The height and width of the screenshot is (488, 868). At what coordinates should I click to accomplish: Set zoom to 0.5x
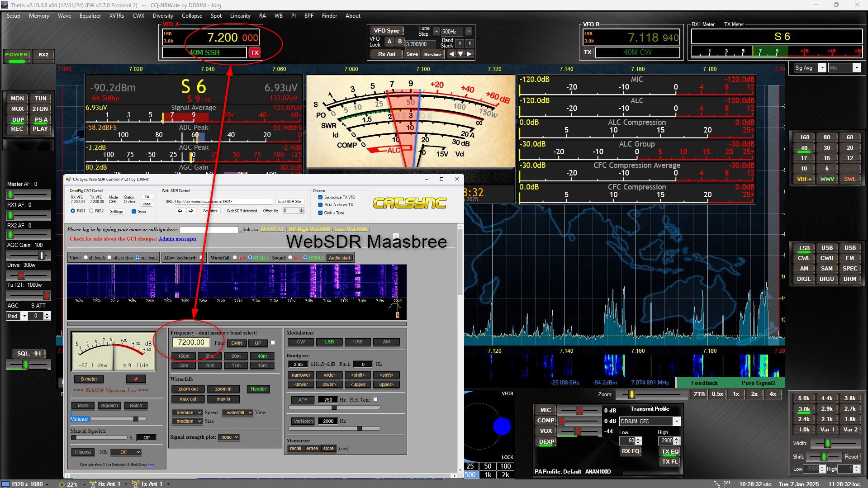[717, 394]
